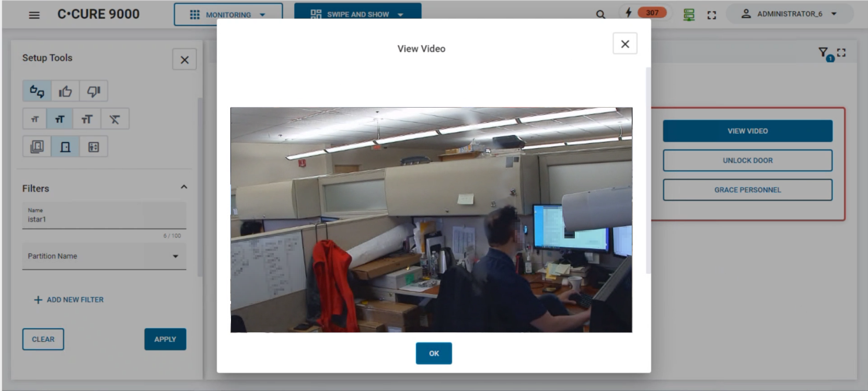Screen dimensions: 868x391
Task: Open the hamburger navigation menu
Action: pos(34,15)
